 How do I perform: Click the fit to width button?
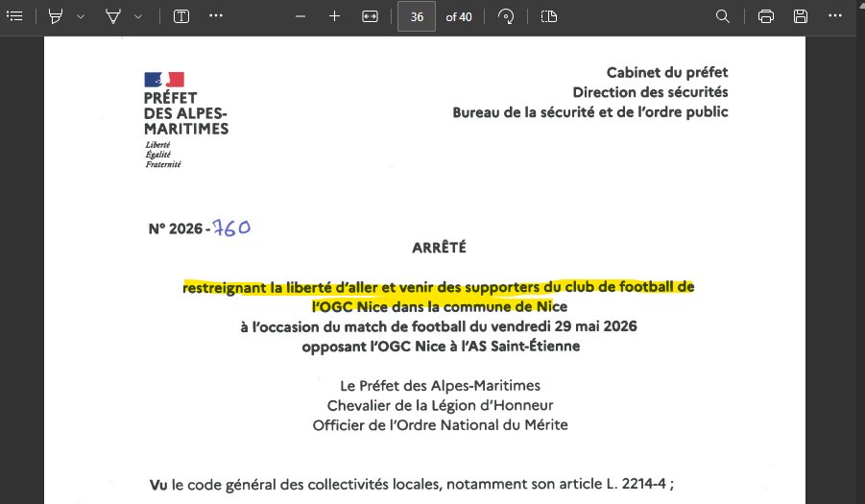pos(370,16)
